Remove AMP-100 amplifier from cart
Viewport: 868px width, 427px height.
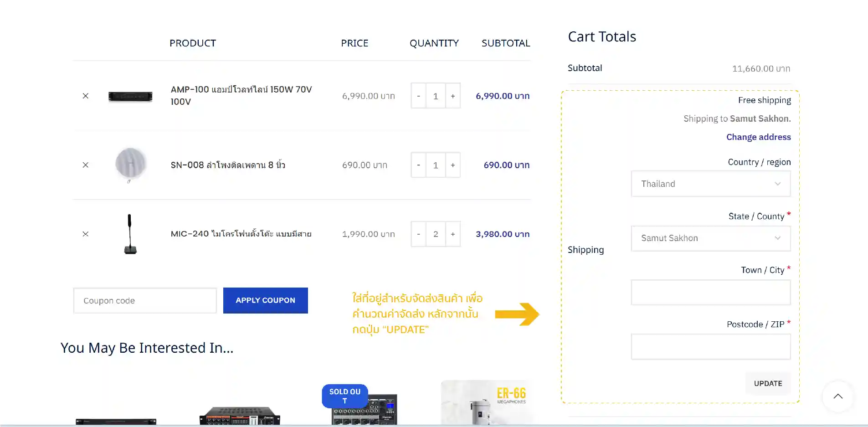point(85,96)
